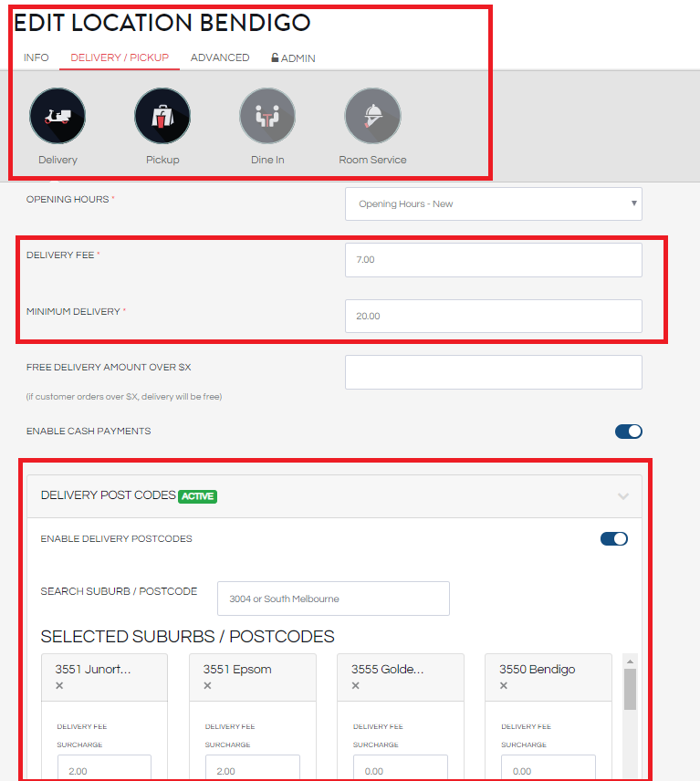The height and width of the screenshot is (781, 700).
Task: Select the Delivery scooter icon
Action: (57, 116)
